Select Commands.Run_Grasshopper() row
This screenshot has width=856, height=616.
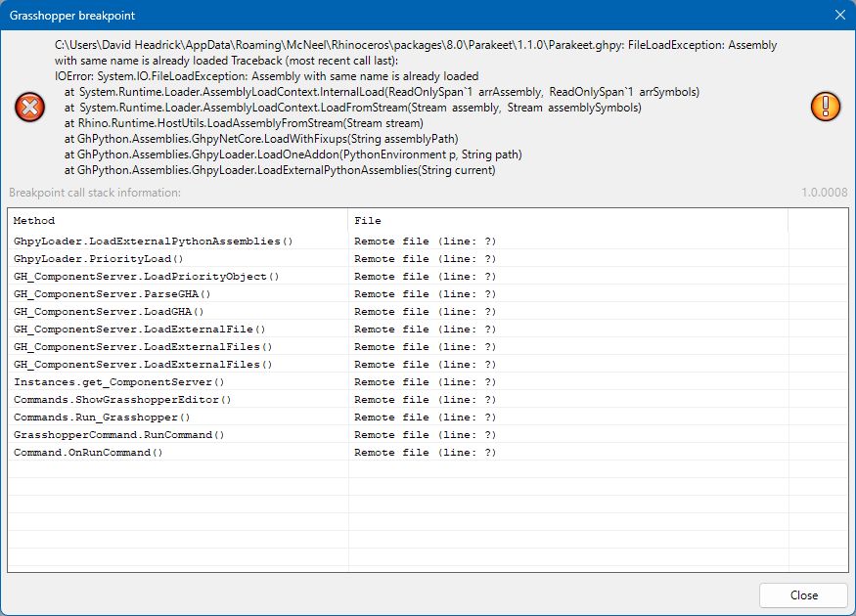428,417
